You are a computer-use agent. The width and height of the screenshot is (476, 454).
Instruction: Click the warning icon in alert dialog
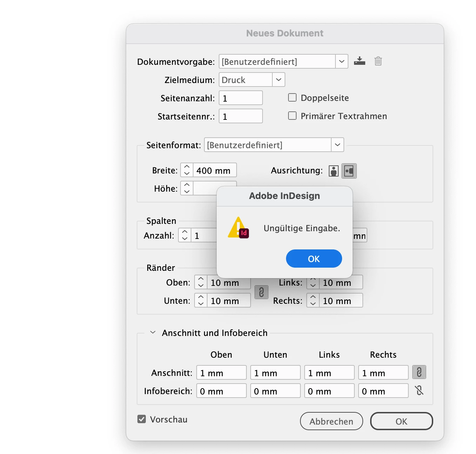[238, 228]
